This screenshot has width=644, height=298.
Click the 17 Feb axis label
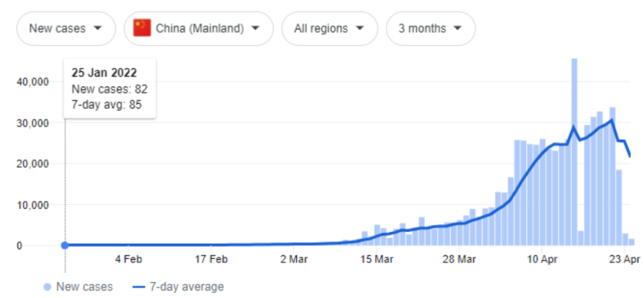(211, 259)
